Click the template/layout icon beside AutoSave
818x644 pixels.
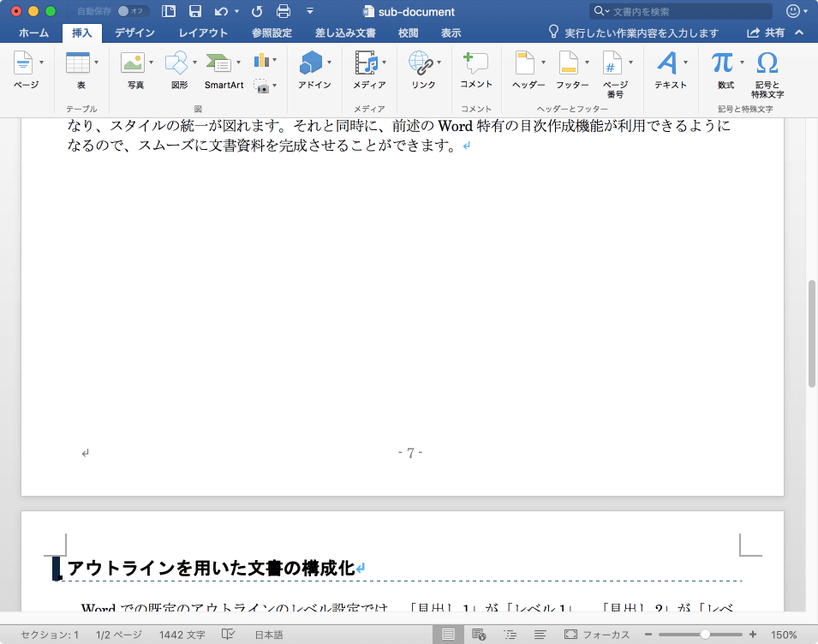(169, 11)
